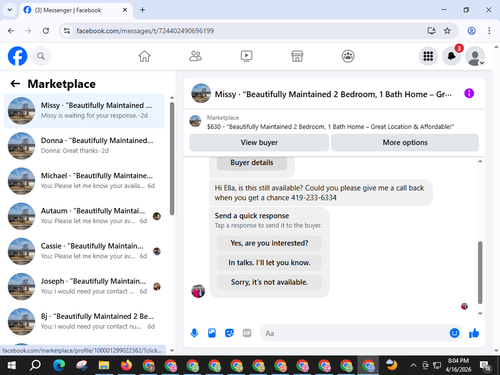Open Windows taskbar search

coord(35,365)
